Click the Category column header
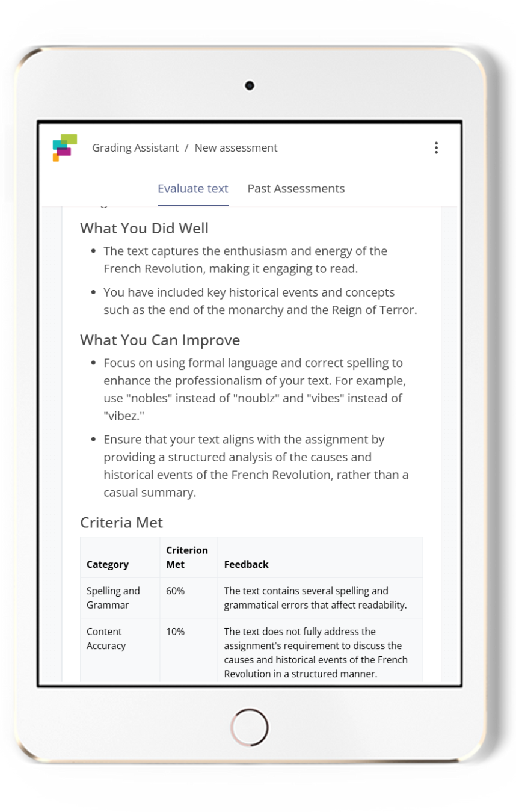 (108, 564)
